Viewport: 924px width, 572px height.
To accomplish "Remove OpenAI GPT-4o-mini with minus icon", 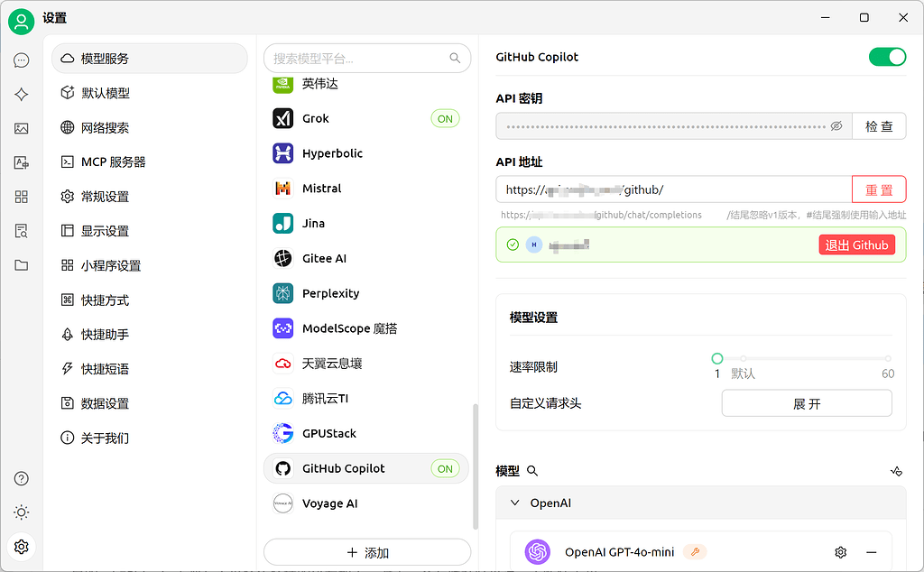I will (872, 552).
